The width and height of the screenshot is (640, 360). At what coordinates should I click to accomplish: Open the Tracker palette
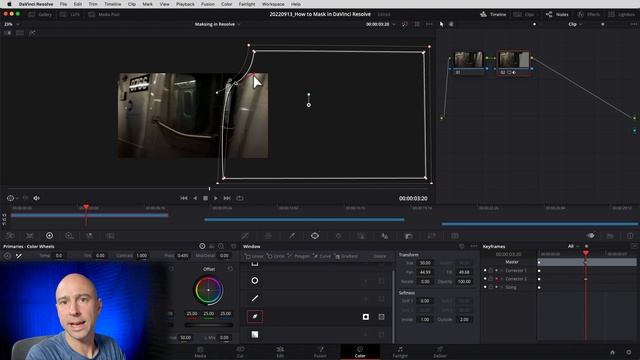click(338, 236)
